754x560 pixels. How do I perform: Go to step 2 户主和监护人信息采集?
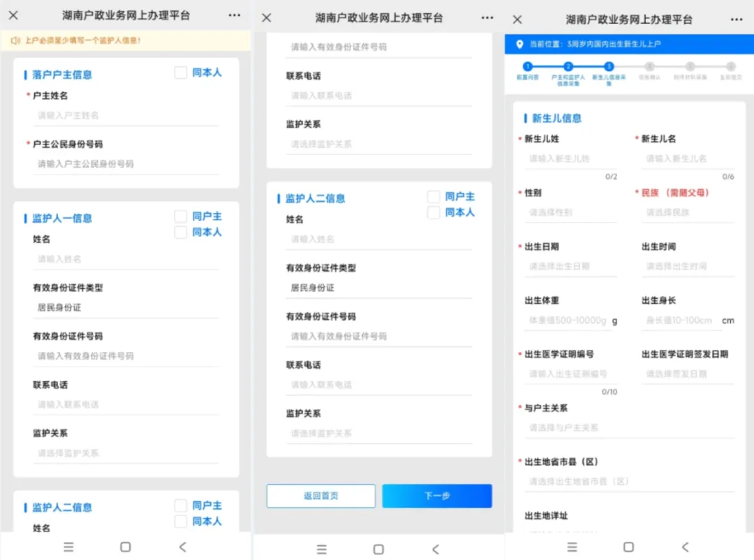568,67
